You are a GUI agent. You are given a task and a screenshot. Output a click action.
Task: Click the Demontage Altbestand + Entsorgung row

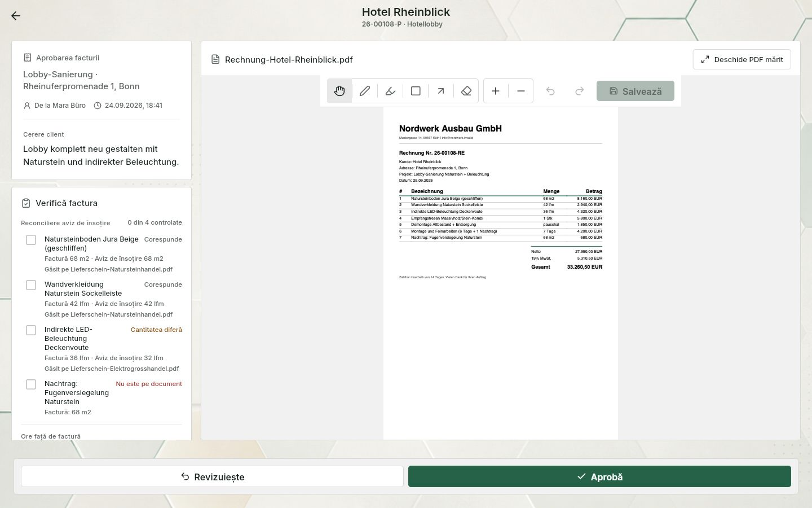[501, 225]
